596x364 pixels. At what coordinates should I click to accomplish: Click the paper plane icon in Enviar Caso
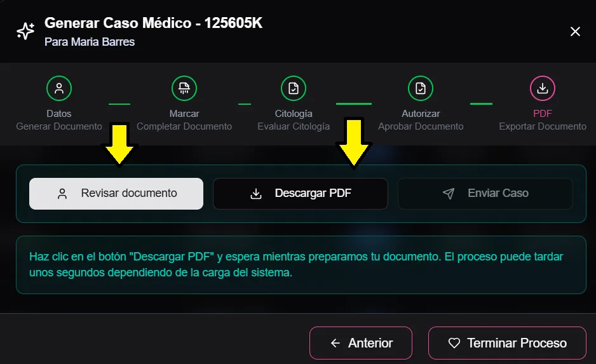pos(449,194)
